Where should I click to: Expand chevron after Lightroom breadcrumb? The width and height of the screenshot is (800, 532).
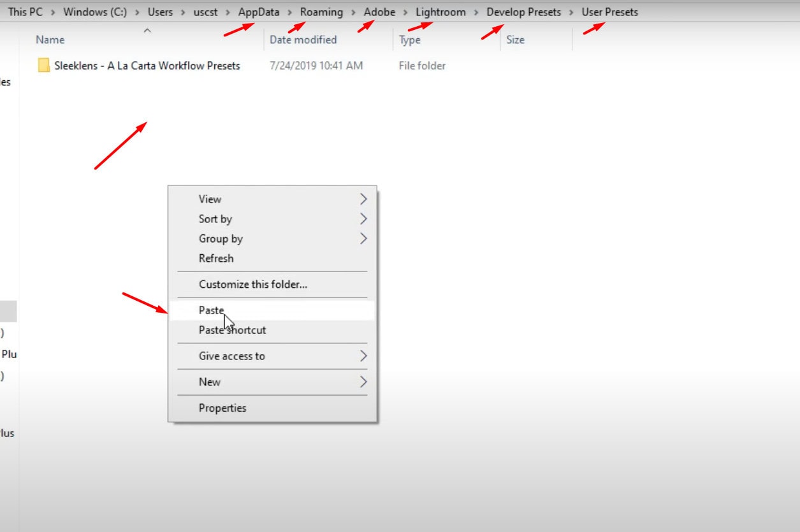(476, 13)
